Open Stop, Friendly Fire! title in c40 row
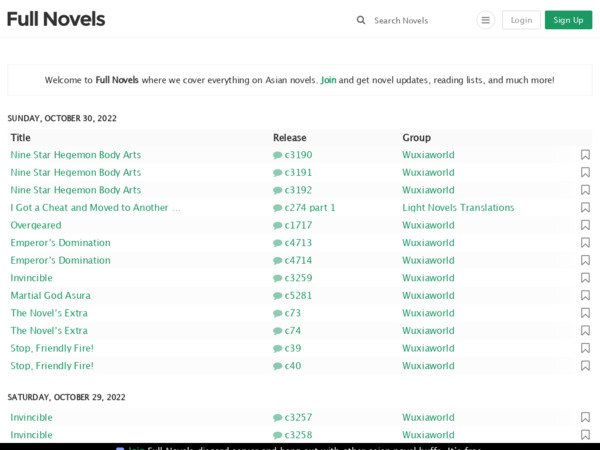Viewport: 600px width, 450px height. pos(52,366)
